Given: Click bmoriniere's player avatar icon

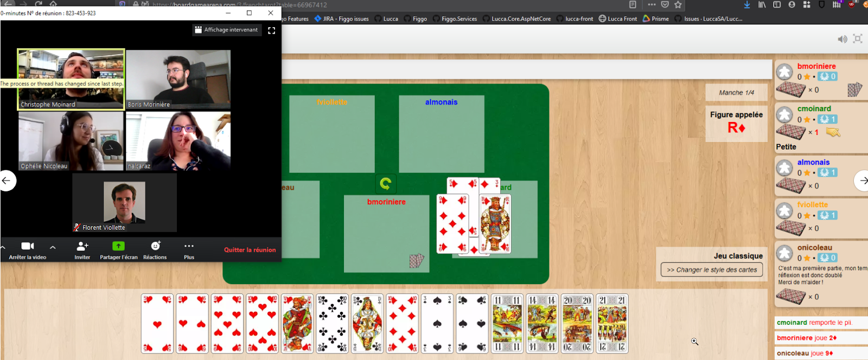Looking at the screenshot, I should point(784,72).
